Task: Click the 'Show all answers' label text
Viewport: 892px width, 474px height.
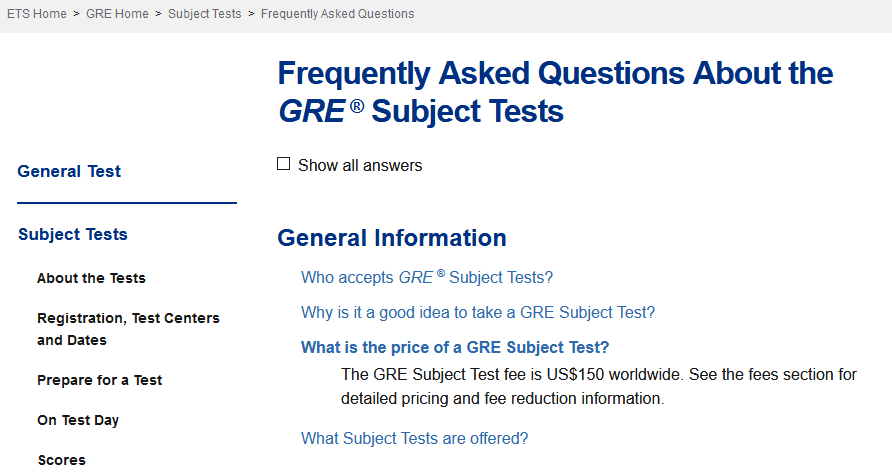Action: coord(360,166)
